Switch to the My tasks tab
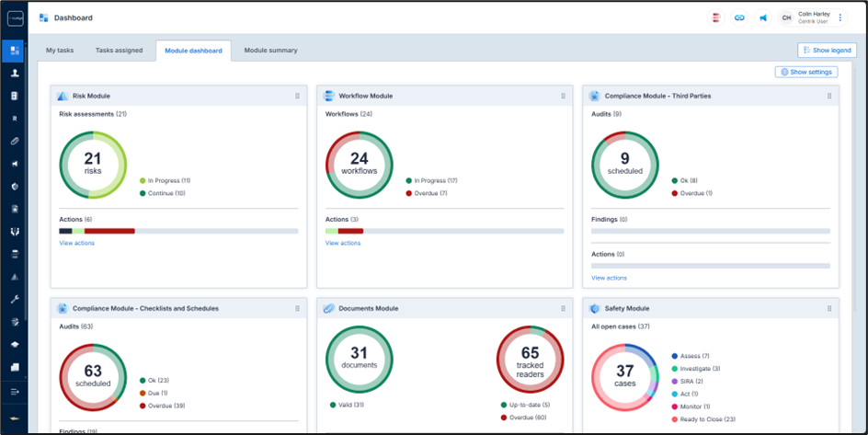Screen dimensions: 868x435 60,51
